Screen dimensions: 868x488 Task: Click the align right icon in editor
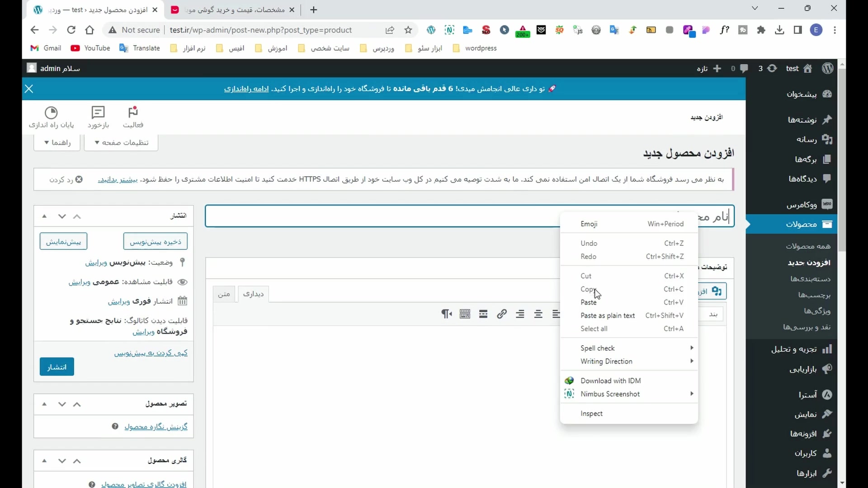tap(520, 314)
